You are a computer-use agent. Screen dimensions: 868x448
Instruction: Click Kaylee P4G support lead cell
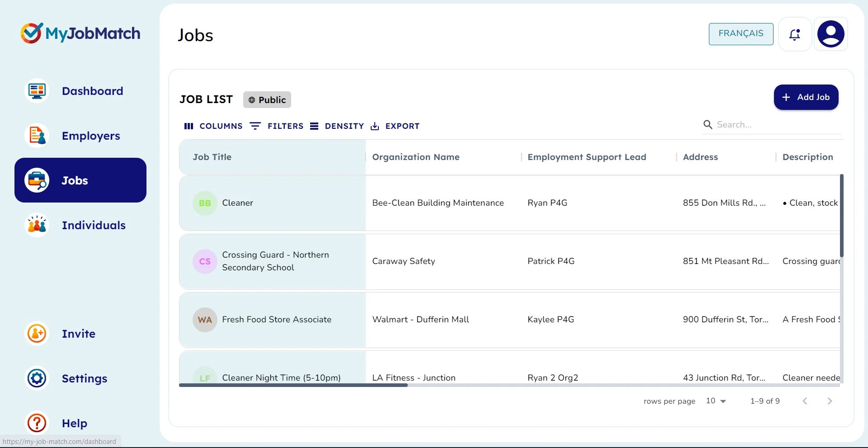(551, 320)
